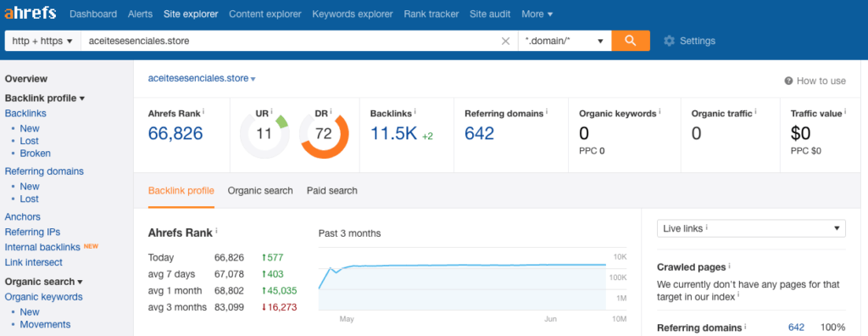This screenshot has width=868, height=336.
Task: Click the domain input field
Action: click(291, 41)
